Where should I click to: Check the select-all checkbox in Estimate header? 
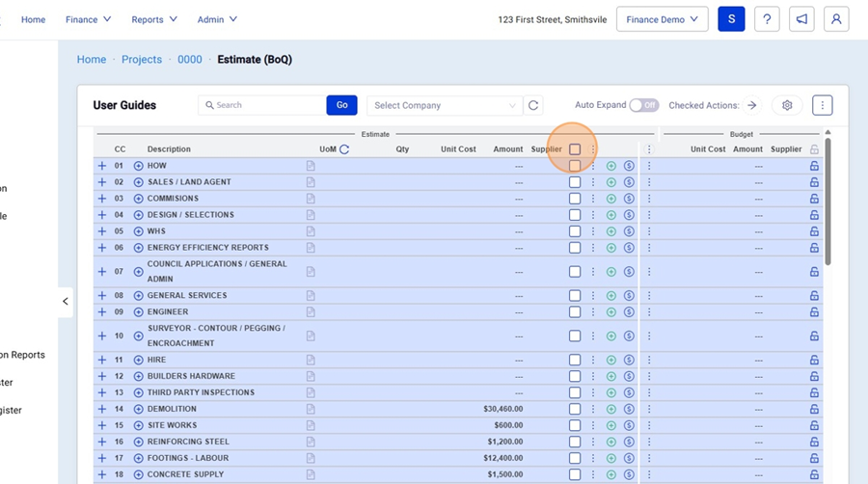[x=575, y=149]
